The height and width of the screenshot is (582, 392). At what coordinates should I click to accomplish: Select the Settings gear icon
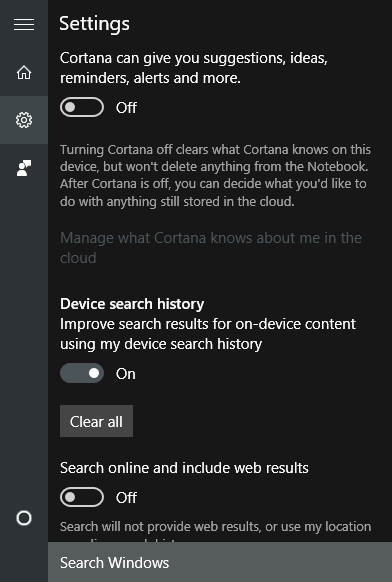tap(24, 120)
